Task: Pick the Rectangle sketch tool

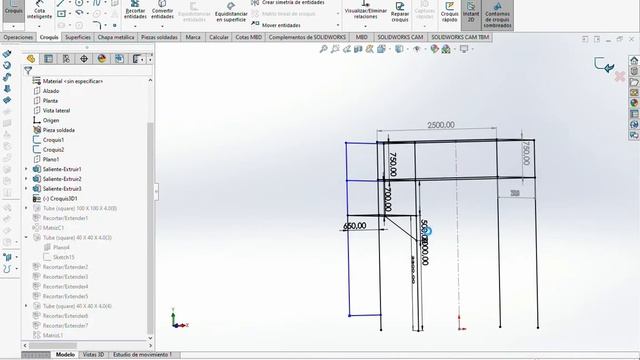Action: (62, 14)
